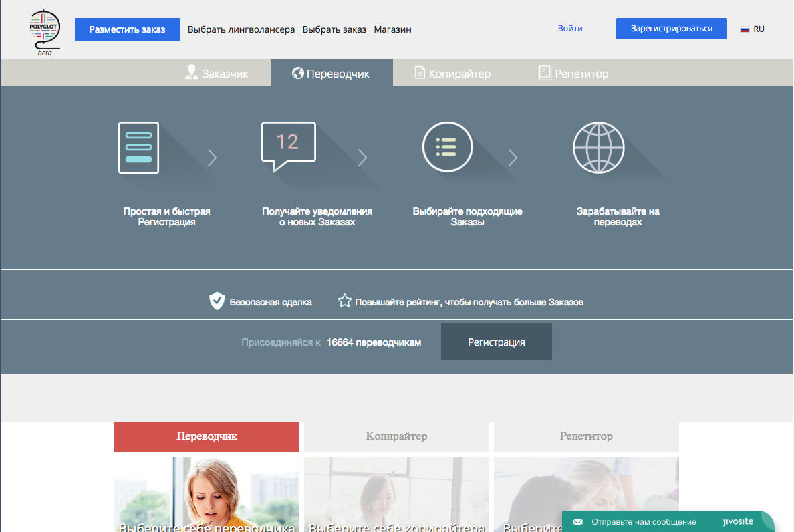The height and width of the screenshot is (532, 794).
Task: Click the Войти login link
Action: click(x=570, y=29)
